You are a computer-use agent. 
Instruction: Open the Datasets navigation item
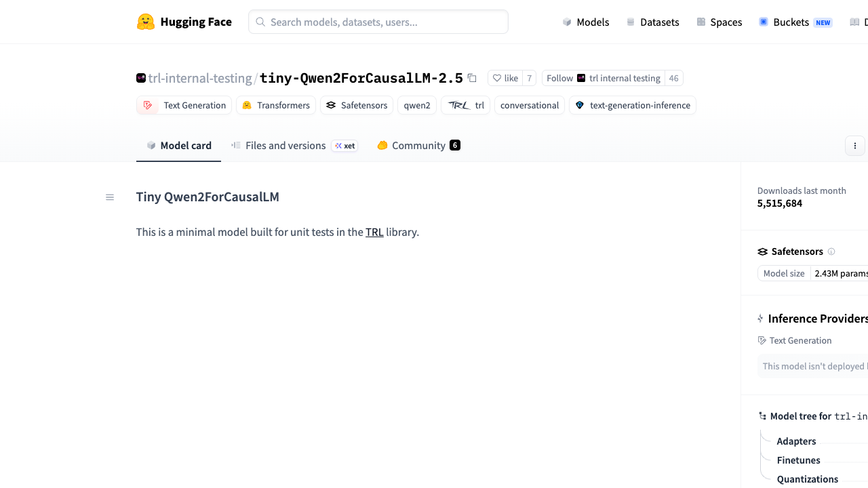652,22
